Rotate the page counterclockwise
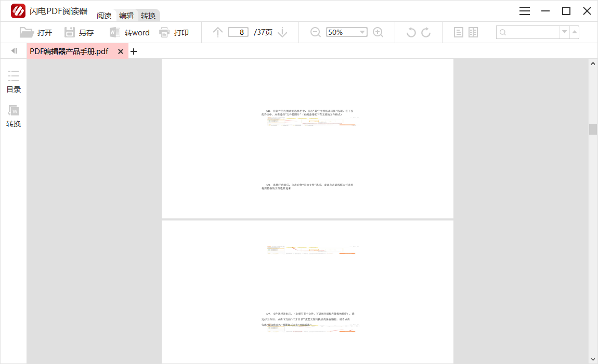 411,32
